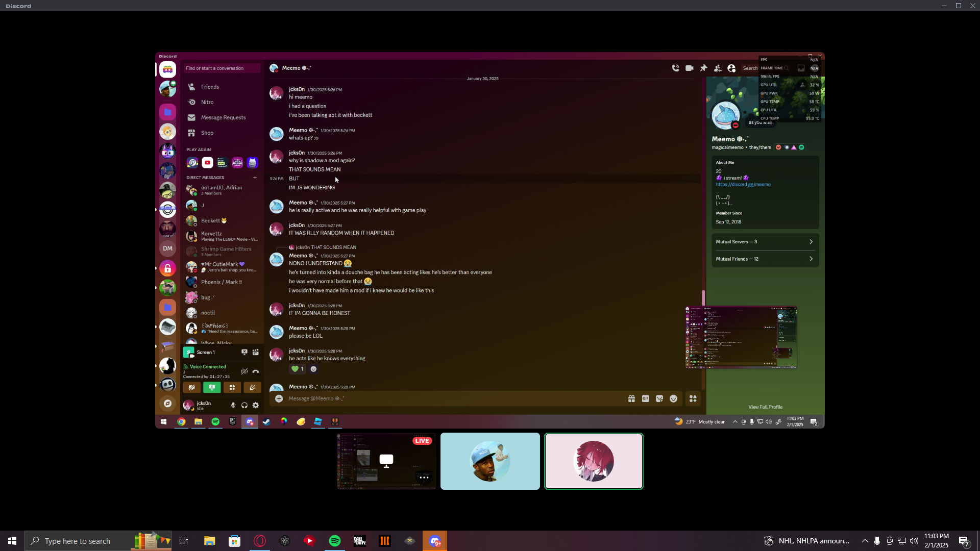Open Message Requests in sidebar
This screenshot has height=551, width=980.
click(x=223, y=117)
